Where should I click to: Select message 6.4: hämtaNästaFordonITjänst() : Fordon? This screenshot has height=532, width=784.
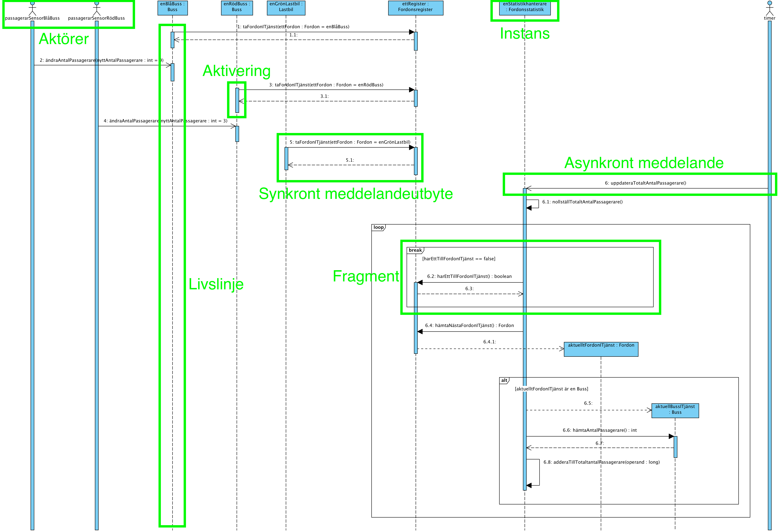(469, 326)
